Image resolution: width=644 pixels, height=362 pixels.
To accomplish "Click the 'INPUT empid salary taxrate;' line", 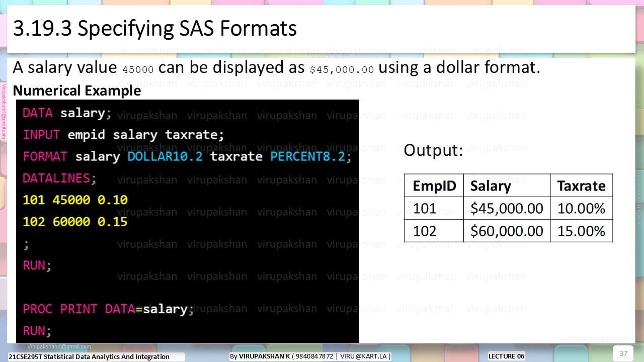I will (x=123, y=135).
